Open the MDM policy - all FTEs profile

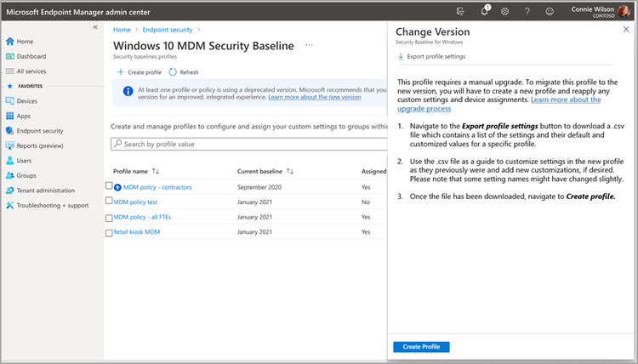tap(143, 217)
